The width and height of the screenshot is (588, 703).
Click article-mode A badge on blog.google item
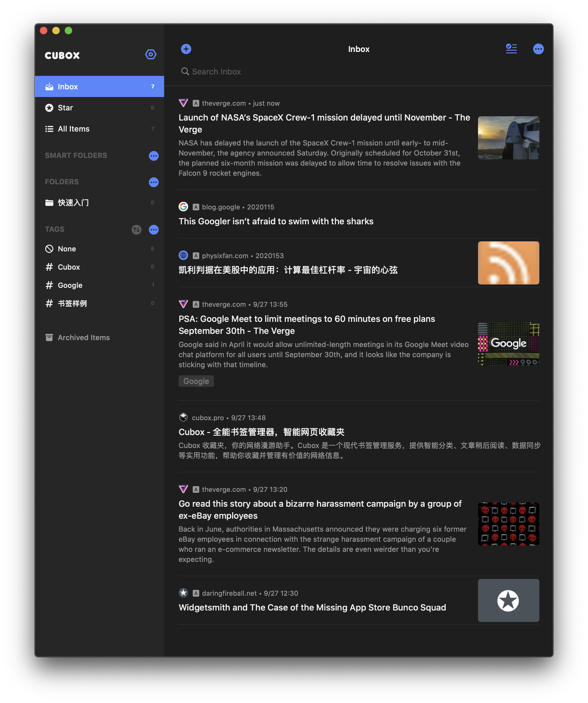[196, 207]
